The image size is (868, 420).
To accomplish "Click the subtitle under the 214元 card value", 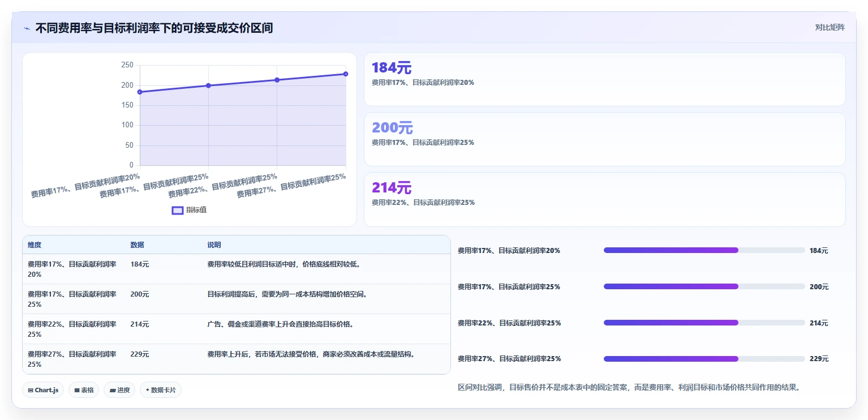I will point(423,203).
